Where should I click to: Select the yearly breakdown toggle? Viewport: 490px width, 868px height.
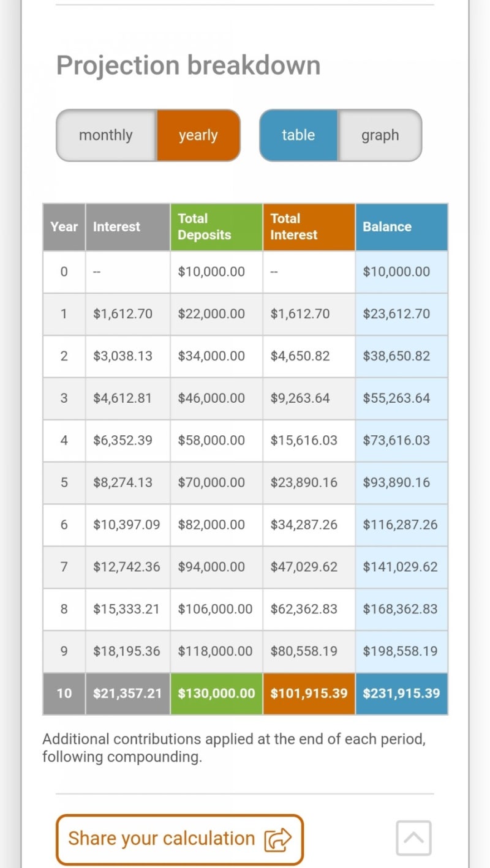tap(198, 135)
